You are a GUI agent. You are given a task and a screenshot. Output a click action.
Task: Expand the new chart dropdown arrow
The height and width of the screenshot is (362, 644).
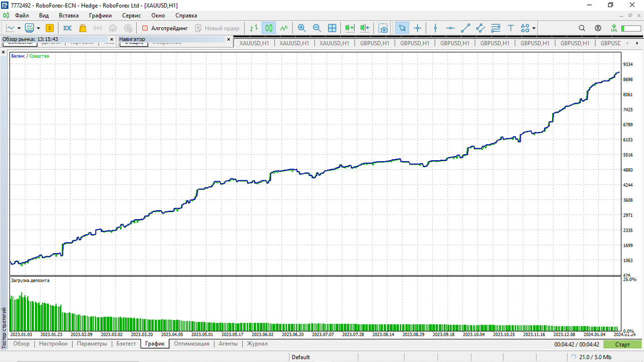pos(18,28)
